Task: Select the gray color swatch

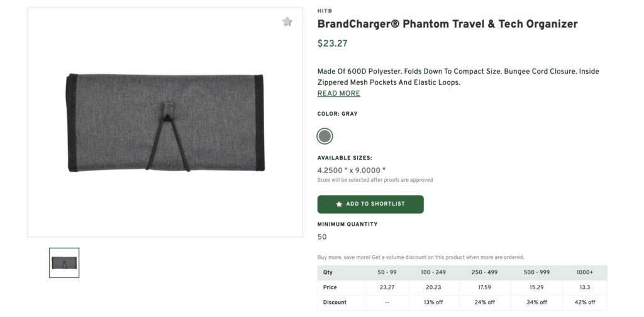Action: (x=325, y=136)
